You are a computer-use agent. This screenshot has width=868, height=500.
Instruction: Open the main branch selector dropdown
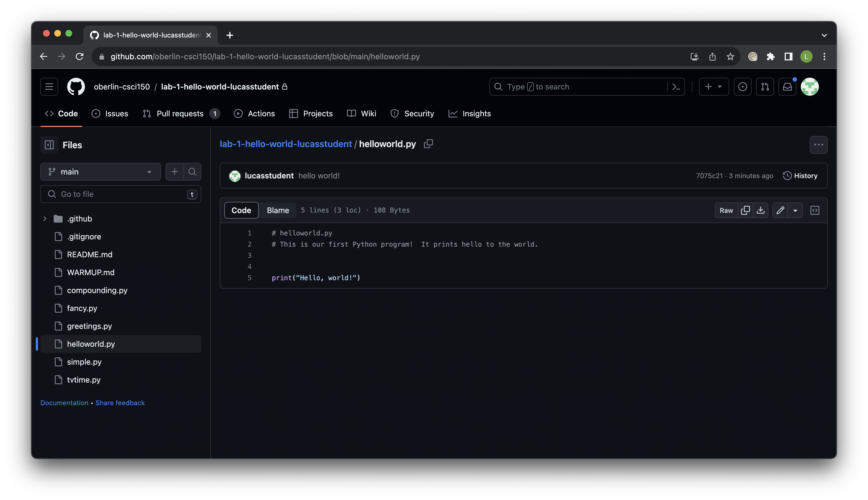[101, 172]
